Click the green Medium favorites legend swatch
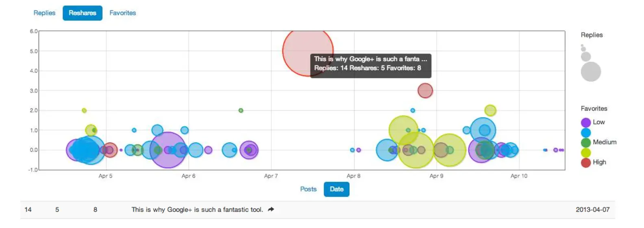This screenshot has height=228, width=644. (x=585, y=142)
